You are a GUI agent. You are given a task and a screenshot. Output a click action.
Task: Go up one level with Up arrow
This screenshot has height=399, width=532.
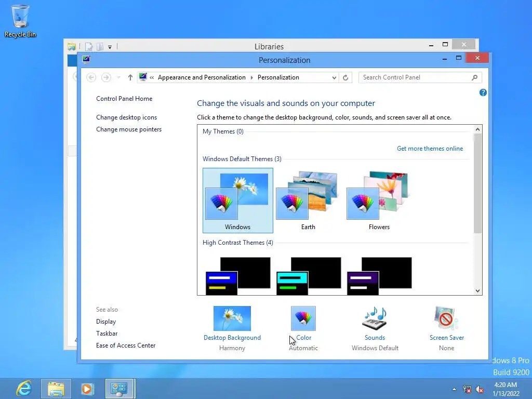[130, 77]
